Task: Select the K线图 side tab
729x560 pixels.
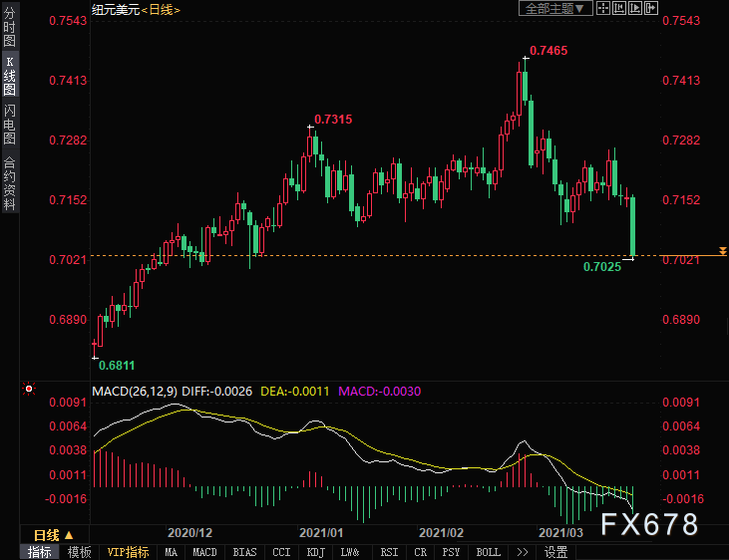Action: click(10, 76)
